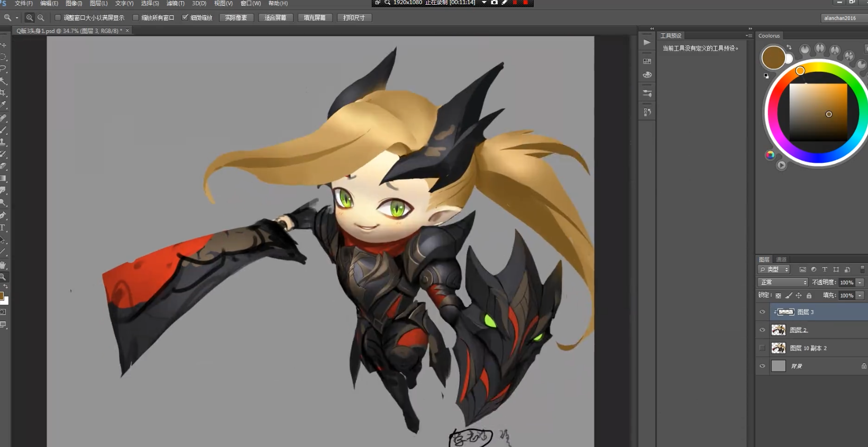Open the 图层(L) menu
The height and width of the screenshot is (447, 868).
click(x=98, y=3)
